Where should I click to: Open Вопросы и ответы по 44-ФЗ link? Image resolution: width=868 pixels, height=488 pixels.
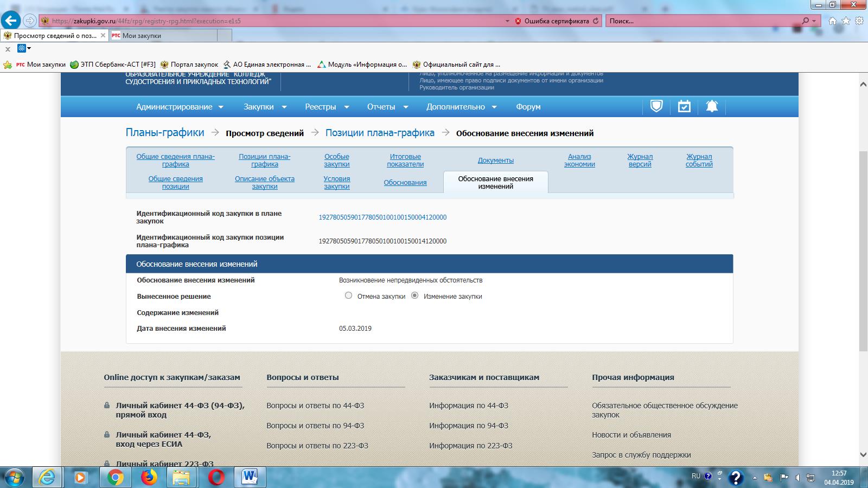click(315, 406)
